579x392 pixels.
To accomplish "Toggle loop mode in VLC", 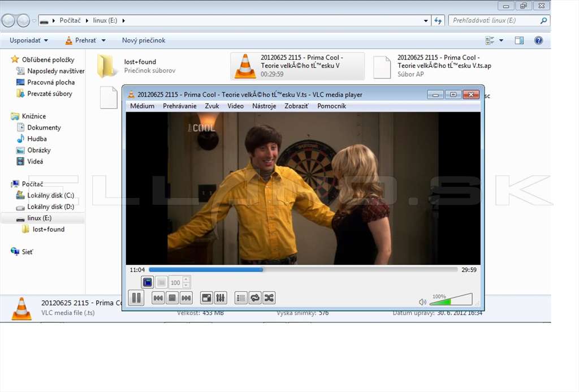I will point(255,298).
